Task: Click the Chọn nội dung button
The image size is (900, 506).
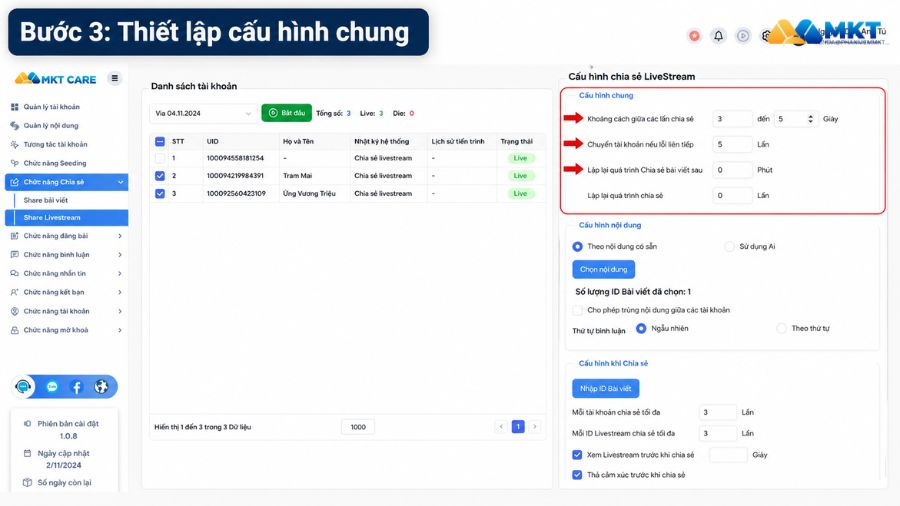Action: point(603,269)
